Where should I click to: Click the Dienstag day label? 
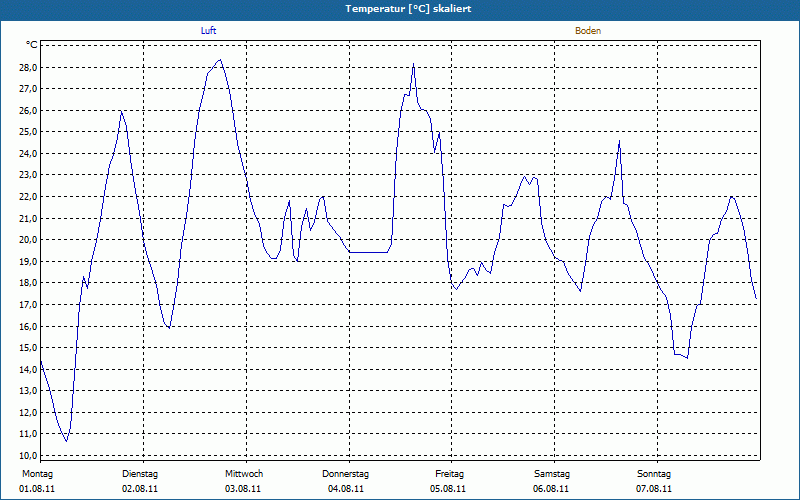(x=140, y=474)
